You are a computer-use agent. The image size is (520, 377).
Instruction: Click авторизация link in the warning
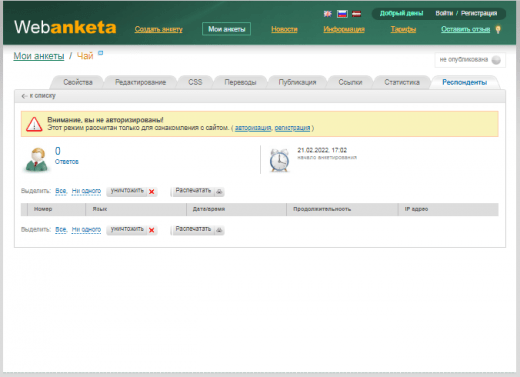(253, 128)
